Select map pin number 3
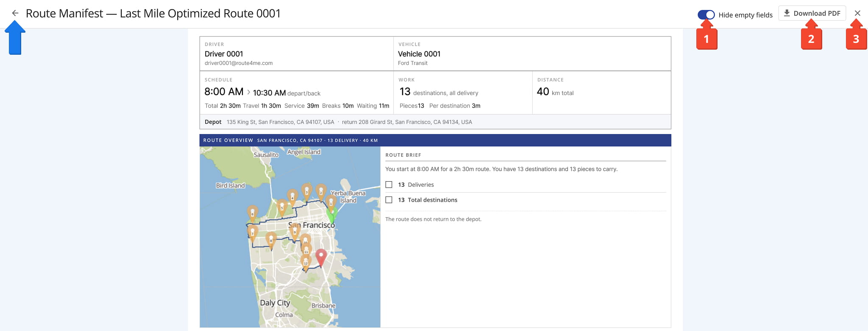The width and height of the screenshot is (868, 331). coord(307,191)
